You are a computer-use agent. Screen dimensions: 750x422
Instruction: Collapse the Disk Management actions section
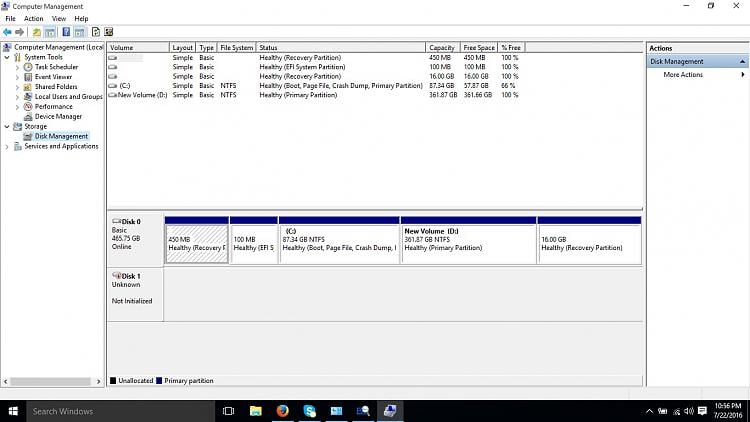pos(742,61)
